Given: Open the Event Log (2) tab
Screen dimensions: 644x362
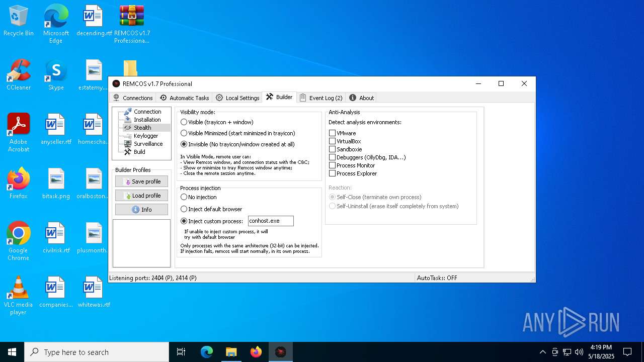Looking at the screenshot, I should click(321, 98).
